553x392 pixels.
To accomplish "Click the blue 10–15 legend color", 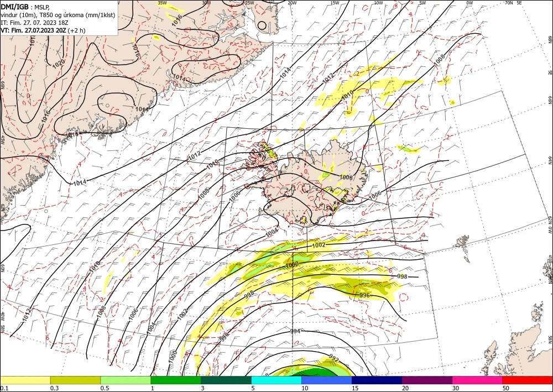I will (327, 380).
